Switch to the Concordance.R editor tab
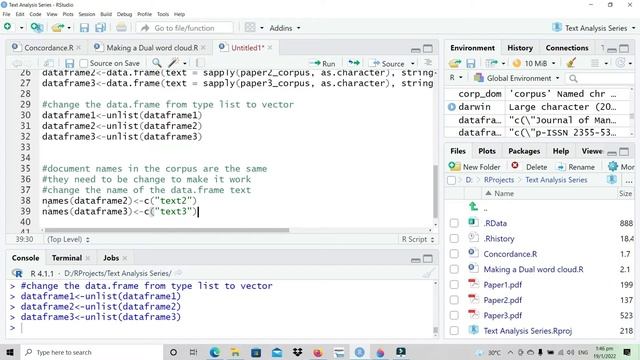The height and width of the screenshot is (360, 640). 49,48
